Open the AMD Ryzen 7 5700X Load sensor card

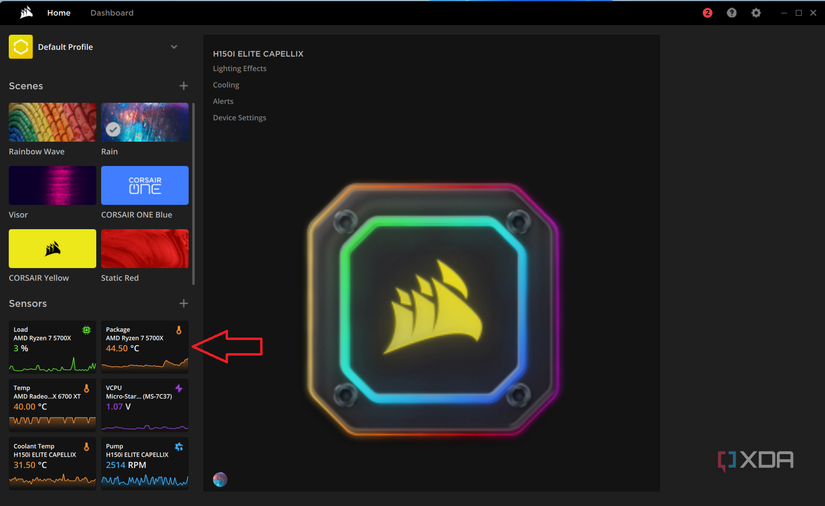point(52,347)
